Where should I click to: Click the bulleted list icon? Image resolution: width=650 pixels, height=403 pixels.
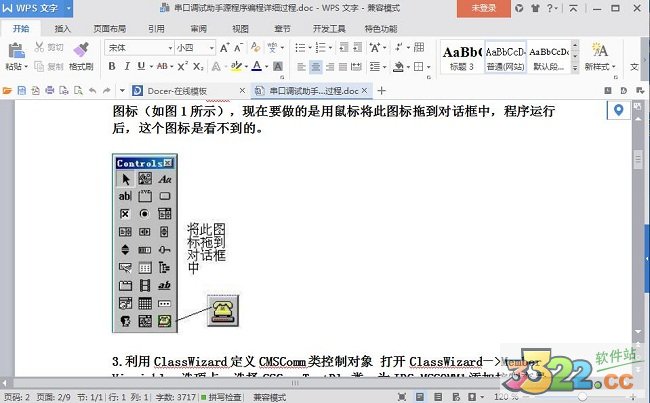[x=300, y=48]
